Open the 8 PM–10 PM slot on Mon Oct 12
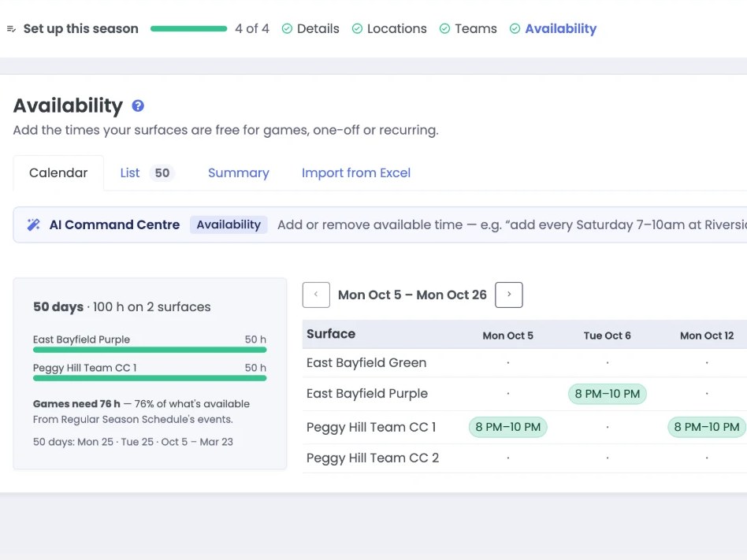 (x=707, y=427)
